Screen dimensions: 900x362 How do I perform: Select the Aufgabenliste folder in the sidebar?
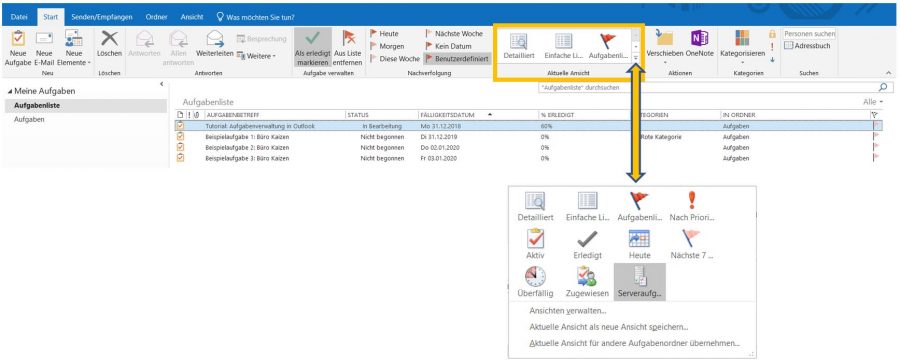(86, 106)
